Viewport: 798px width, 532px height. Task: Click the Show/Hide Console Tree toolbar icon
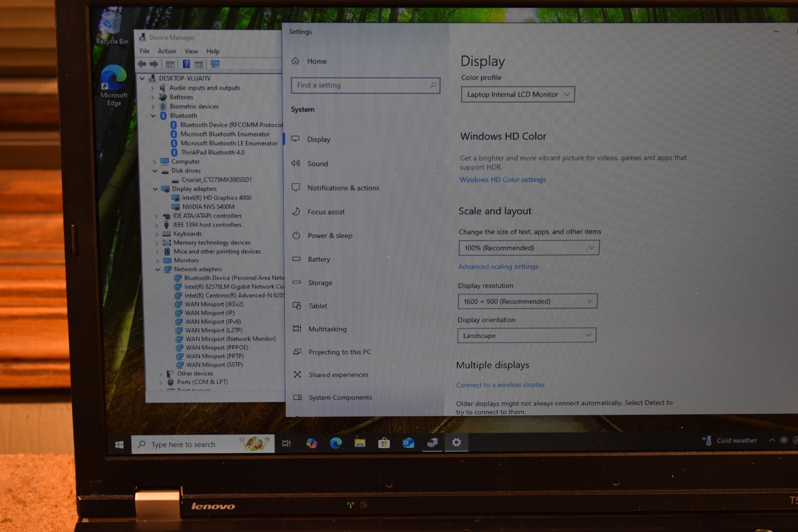[x=170, y=64]
